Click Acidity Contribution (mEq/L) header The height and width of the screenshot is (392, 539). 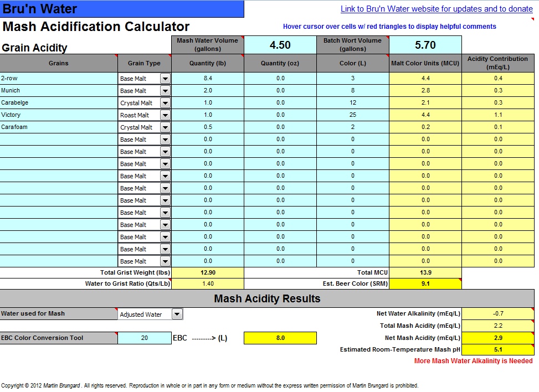(x=498, y=63)
